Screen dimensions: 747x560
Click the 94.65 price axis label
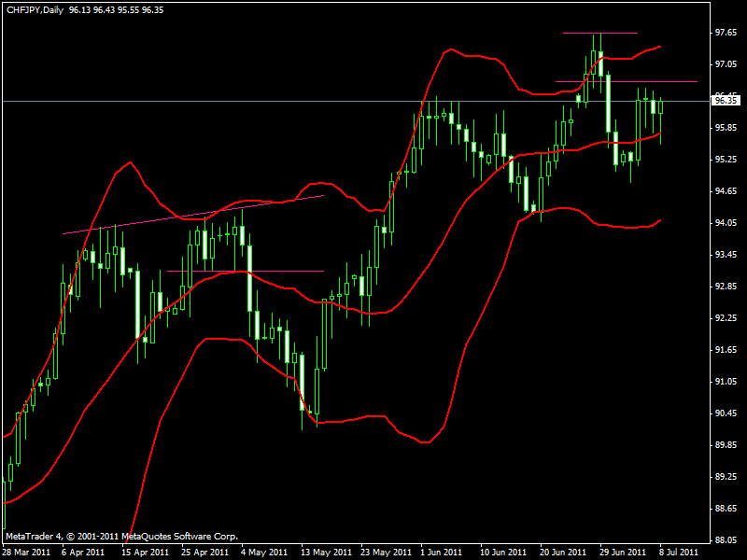click(726, 191)
